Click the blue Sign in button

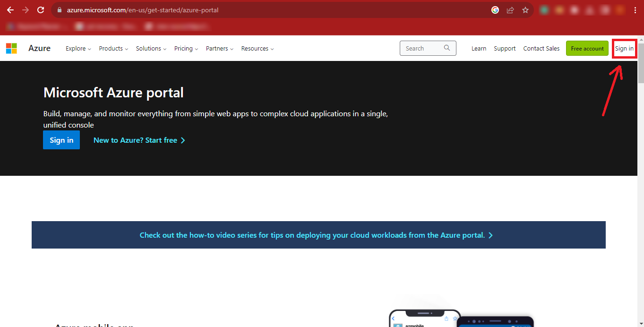click(61, 140)
